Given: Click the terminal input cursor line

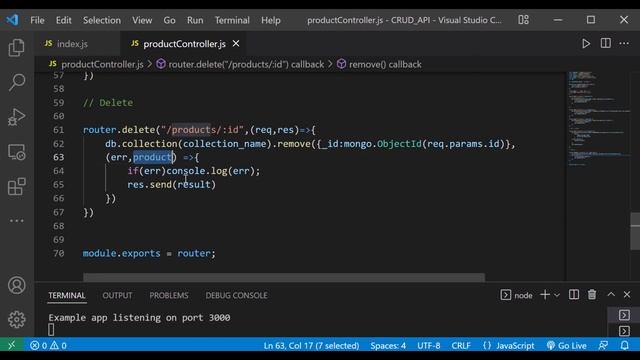Looking at the screenshot, I should click(x=51, y=329).
